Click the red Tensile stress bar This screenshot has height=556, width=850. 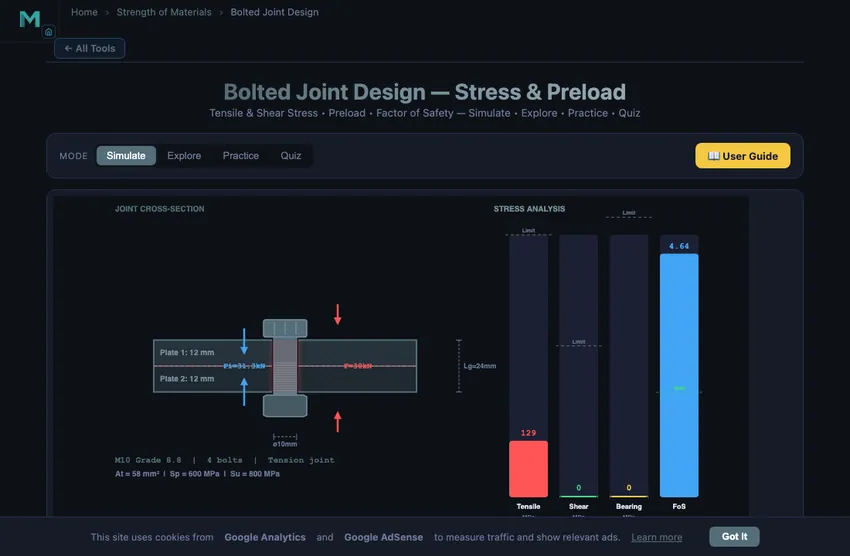click(x=528, y=469)
